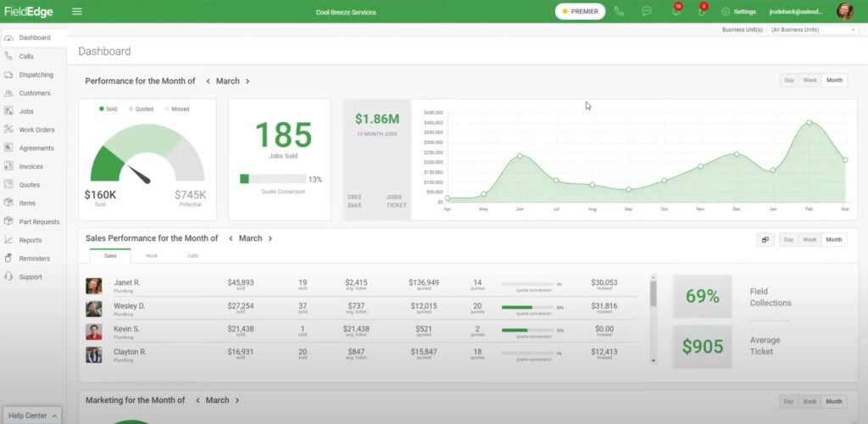Select Week view in Sales Performance
Image resolution: width=868 pixels, height=424 pixels.
coord(810,240)
